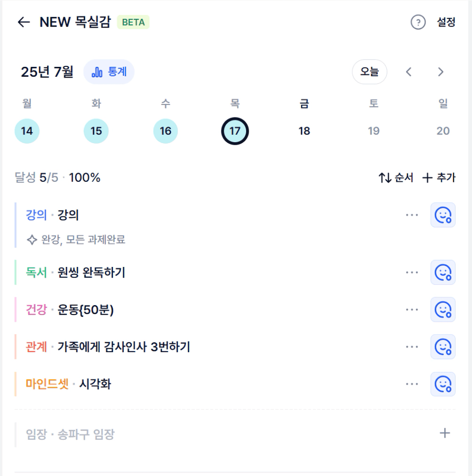The height and width of the screenshot is (476, 472).
Task: Open three-dot menu for 강의 item
Action: coord(412,215)
